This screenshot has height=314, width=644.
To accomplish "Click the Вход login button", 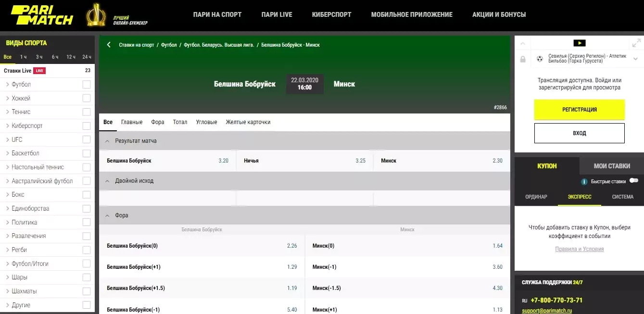I will pos(579,133).
